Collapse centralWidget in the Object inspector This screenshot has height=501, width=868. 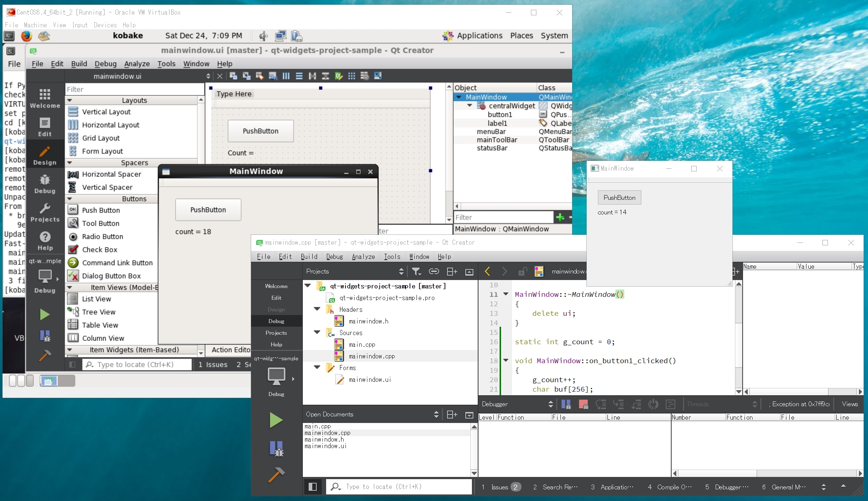470,106
